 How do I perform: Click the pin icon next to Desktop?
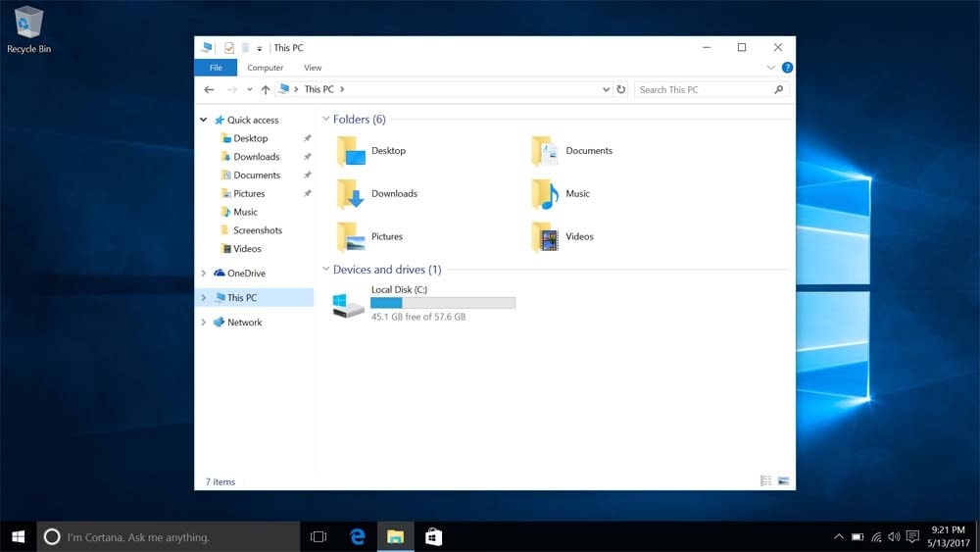point(307,138)
